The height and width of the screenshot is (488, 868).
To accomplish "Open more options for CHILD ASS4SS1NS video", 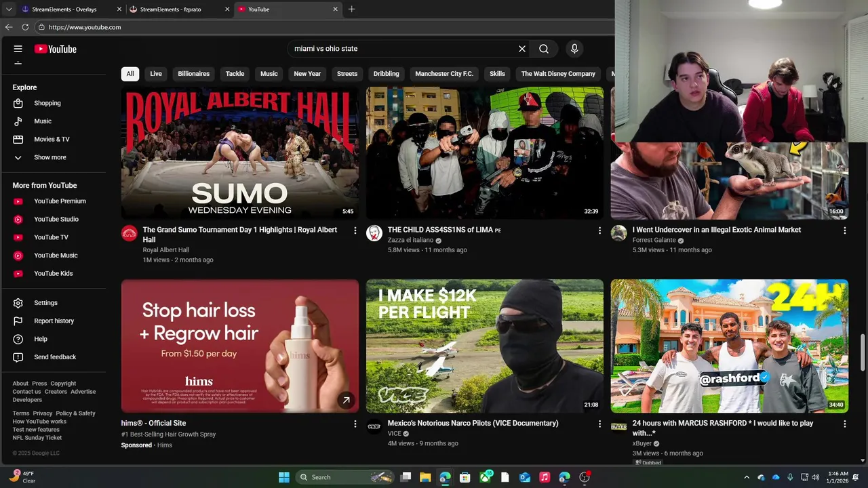I will 599,231.
